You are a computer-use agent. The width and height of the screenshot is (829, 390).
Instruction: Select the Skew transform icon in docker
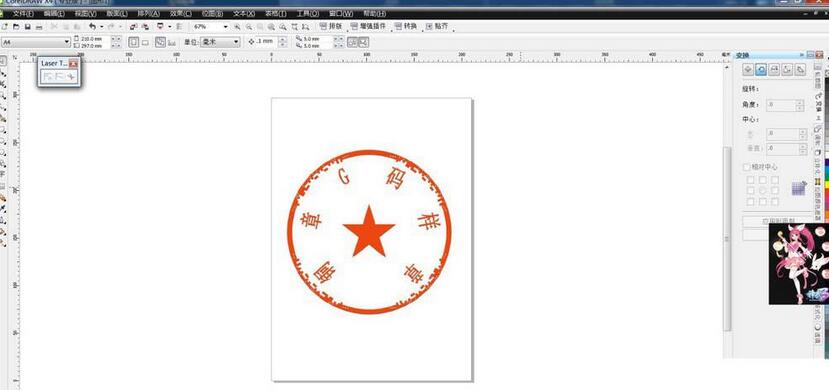point(800,69)
